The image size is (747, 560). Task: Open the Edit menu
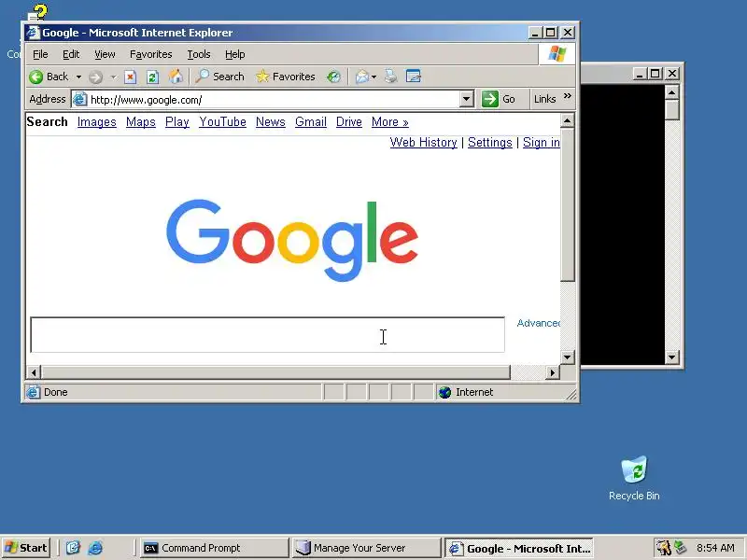(x=71, y=54)
